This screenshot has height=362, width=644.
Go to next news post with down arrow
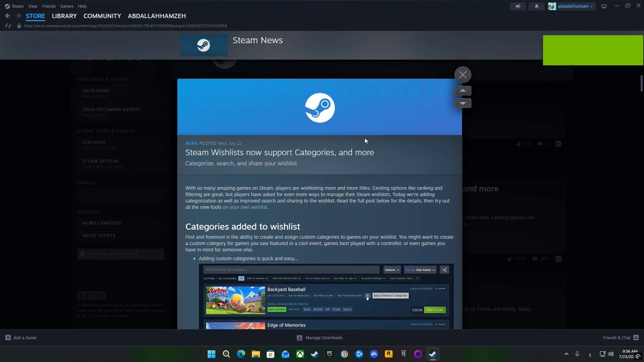click(x=463, y=103)
